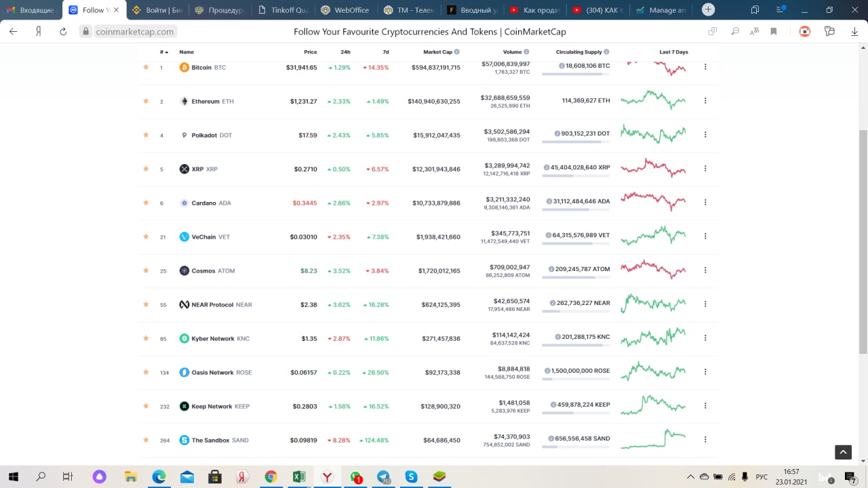Open the VeChain row options menu
This screenshot has height=488, width=868.
coord(705,237)
